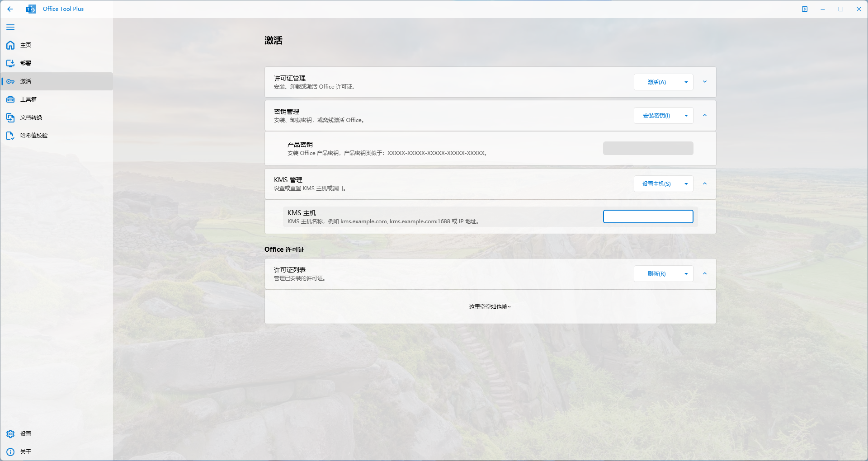
Task: Open the 部署 section from sidebar
Action: click(10, 63)
